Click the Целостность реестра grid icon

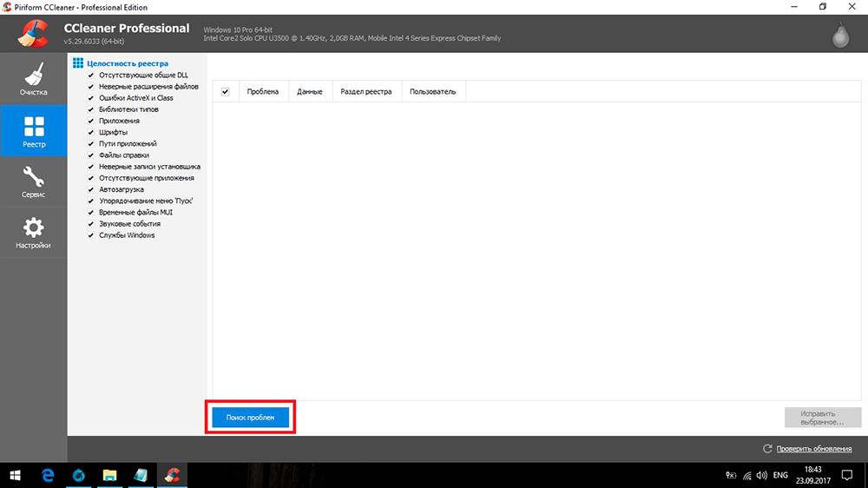click(78, 63)
